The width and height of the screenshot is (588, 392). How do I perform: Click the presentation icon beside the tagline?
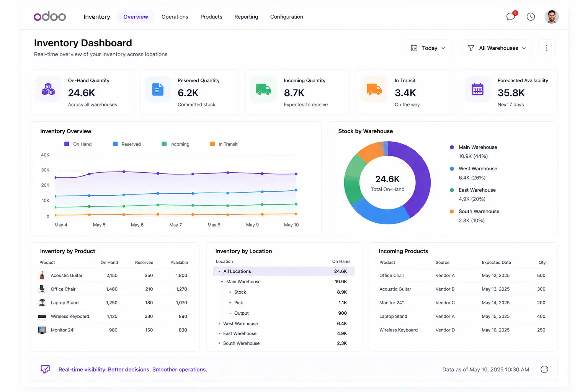[45, 369]
